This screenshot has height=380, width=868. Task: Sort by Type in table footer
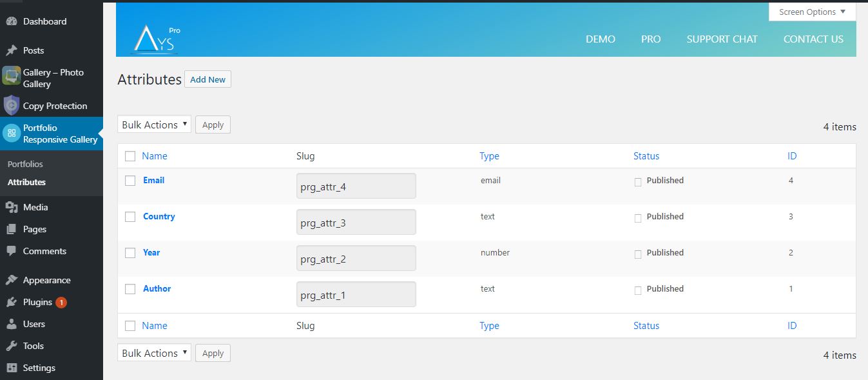coord(489,325)
